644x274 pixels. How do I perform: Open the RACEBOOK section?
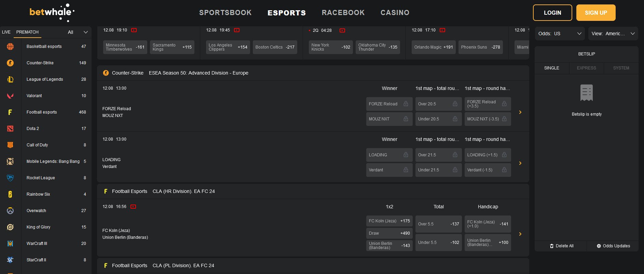[x=343, y=13]
